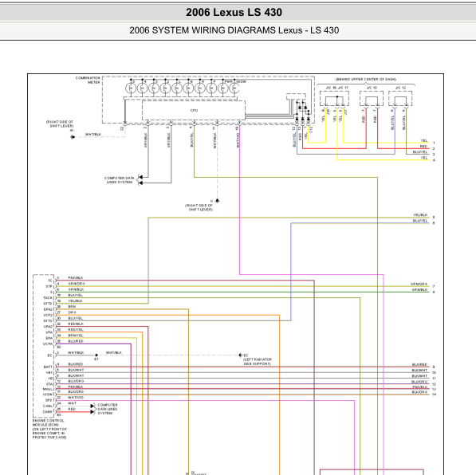Click the B1 splice dot on WHT/BLK wire

96,355
